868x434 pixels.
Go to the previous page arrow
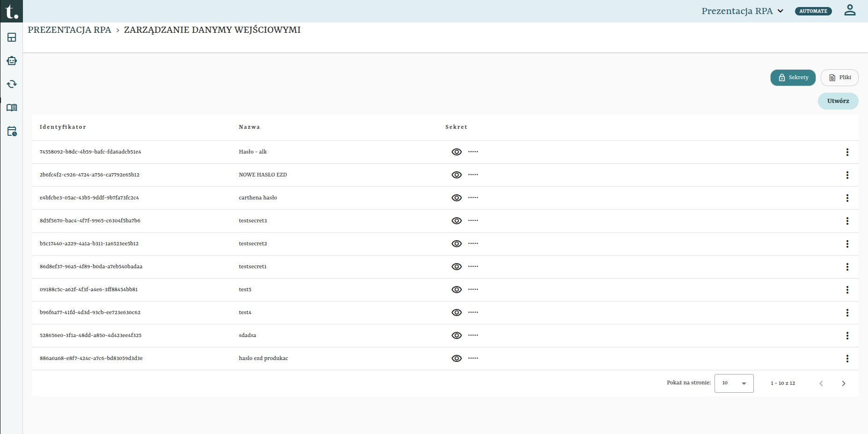tap(821, 383)
